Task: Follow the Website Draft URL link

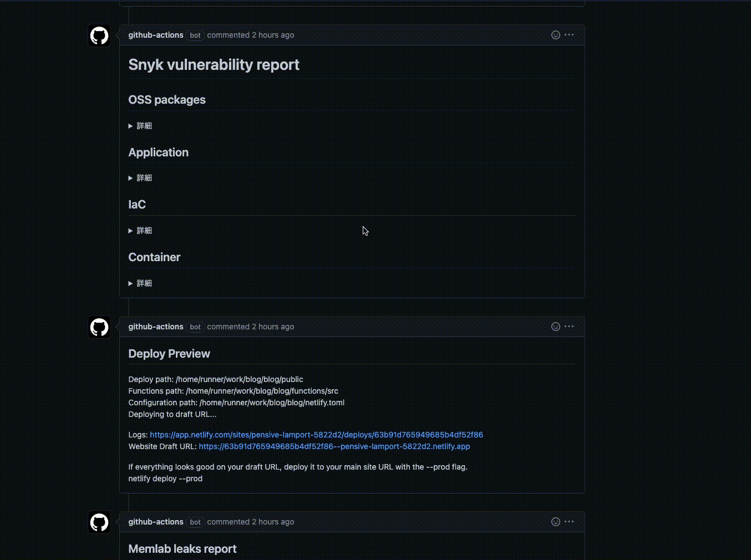Action: pyautogui.click(x=334, y=446)
